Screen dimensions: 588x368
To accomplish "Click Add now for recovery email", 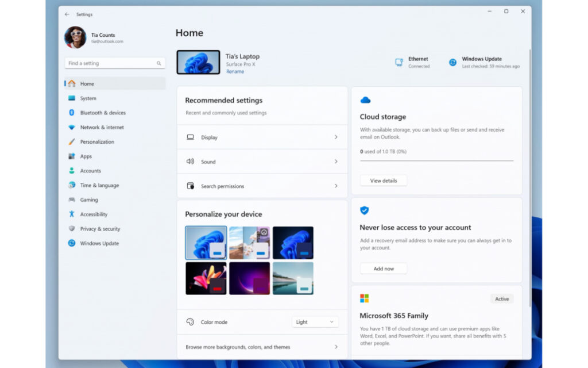I will [x=383, y=269].
